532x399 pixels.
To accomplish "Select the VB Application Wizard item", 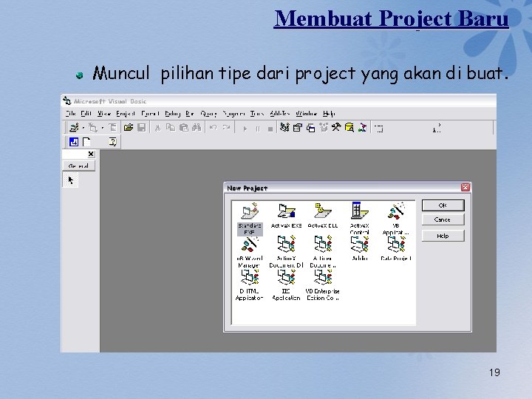I will click(x=396, y=219).
